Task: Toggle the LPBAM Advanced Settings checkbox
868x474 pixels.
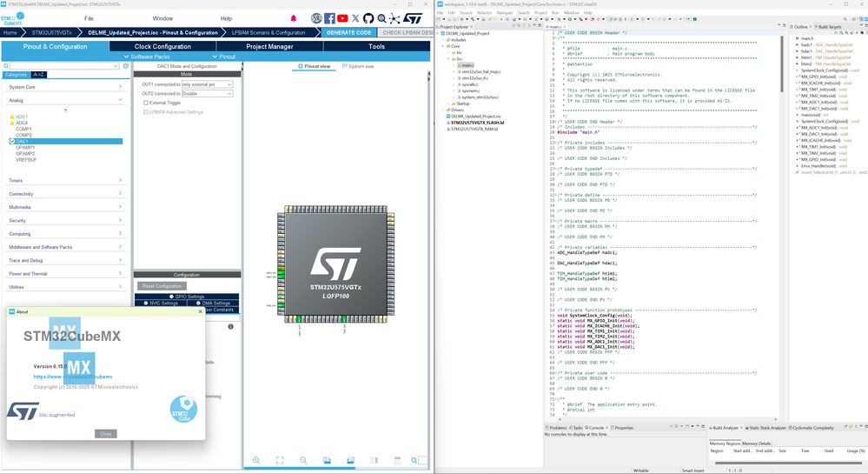Action: point(146,111)
